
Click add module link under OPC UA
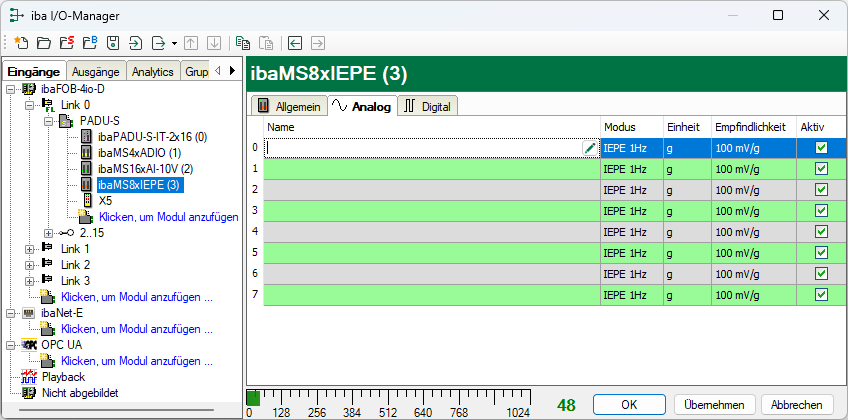coord(137,361)
